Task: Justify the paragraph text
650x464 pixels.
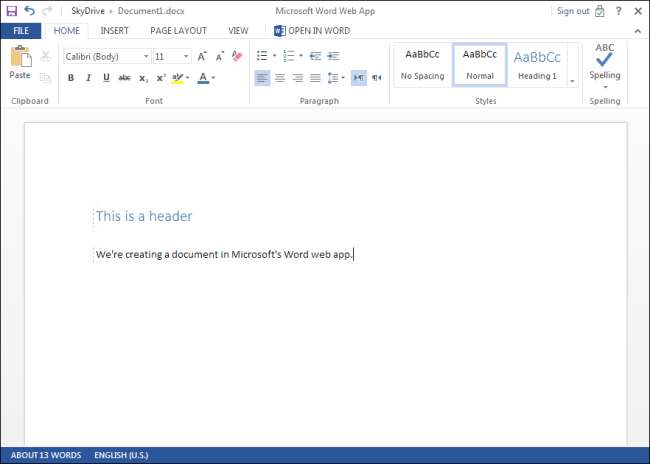Action: click(x=315, y=78)
